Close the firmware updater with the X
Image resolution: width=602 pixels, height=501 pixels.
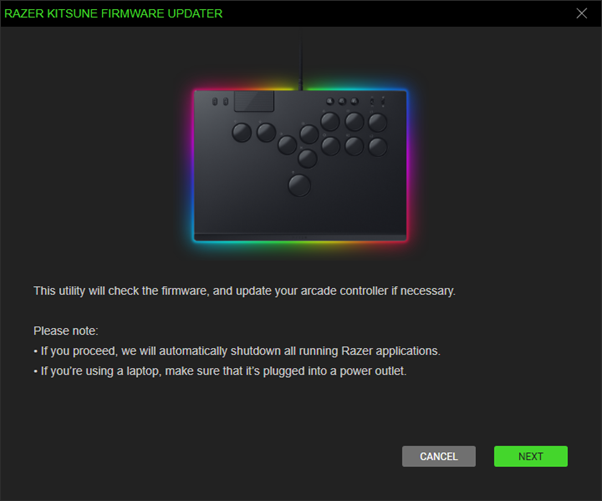coord(582,13)
